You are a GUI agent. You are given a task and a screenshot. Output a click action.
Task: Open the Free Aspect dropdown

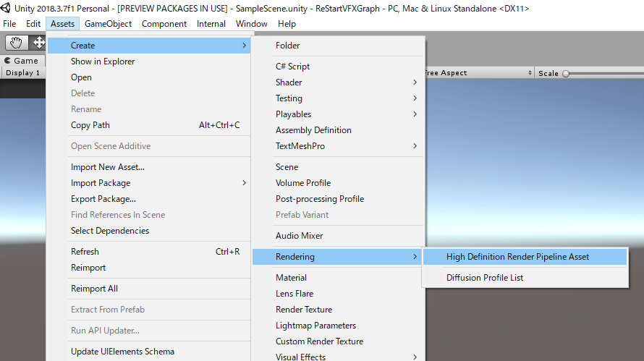tap(479, 72)
